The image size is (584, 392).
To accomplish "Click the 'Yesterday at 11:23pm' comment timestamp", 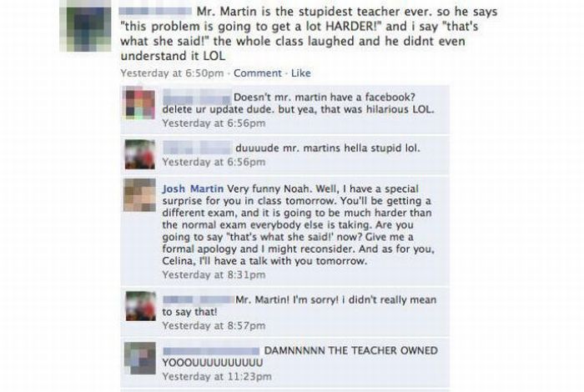I will coord(217,376).
